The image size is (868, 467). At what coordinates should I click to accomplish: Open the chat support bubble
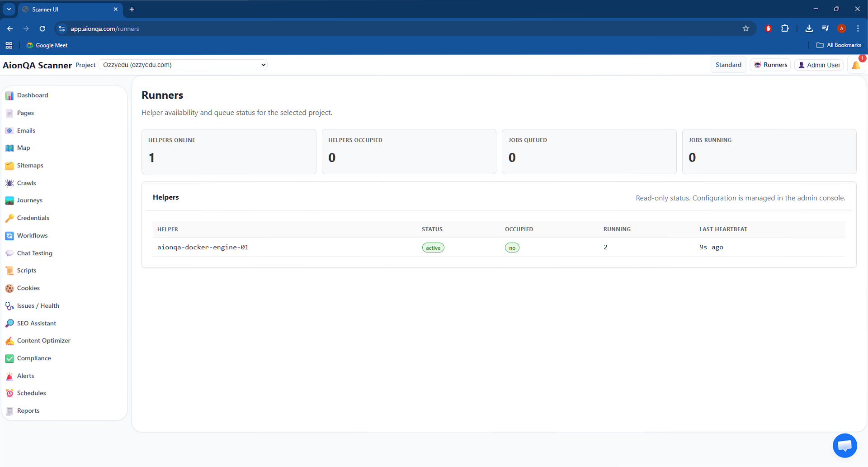click(844, 446)
